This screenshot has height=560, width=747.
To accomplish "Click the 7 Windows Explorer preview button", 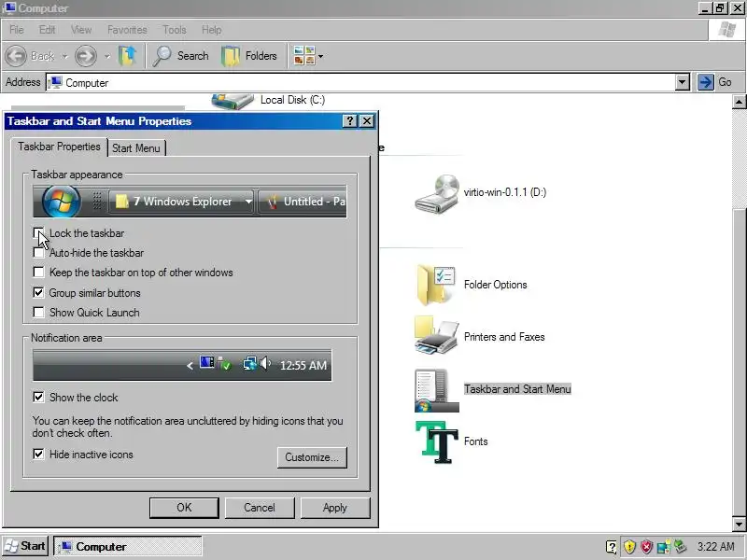I will click(181, 202).
